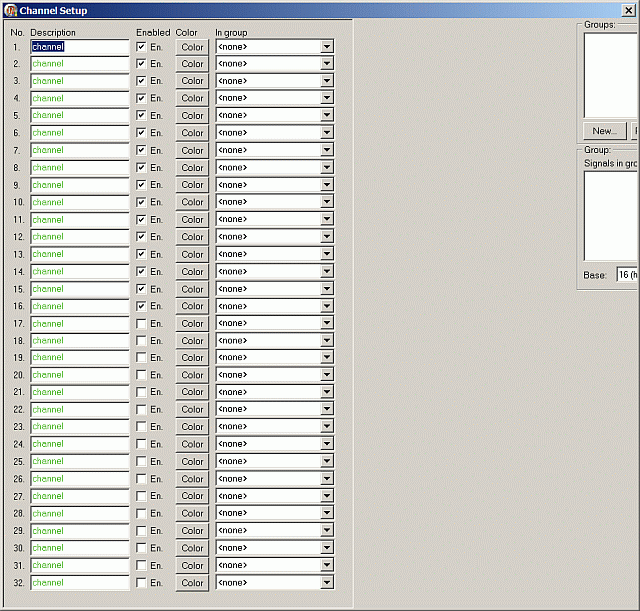Open the In group dropdown for channel 1
Image resolution: width=640 pixels, height=611 pixels.
[327, 47]
